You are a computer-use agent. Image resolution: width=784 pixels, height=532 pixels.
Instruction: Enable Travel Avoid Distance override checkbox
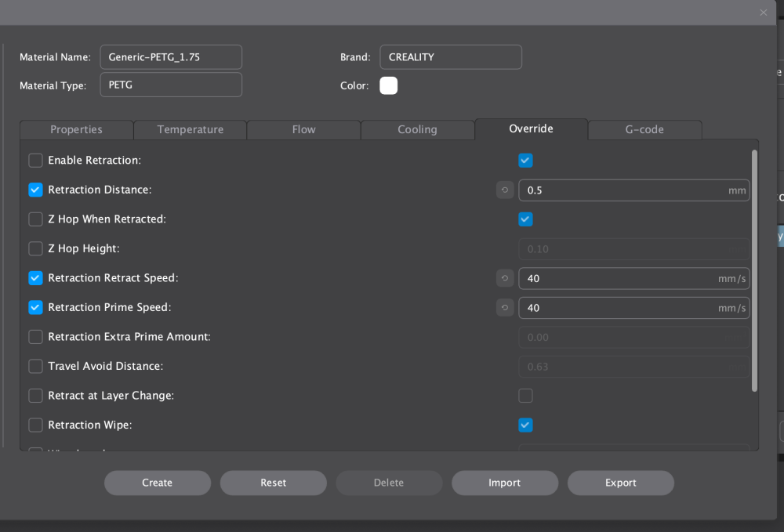point(36,367)
